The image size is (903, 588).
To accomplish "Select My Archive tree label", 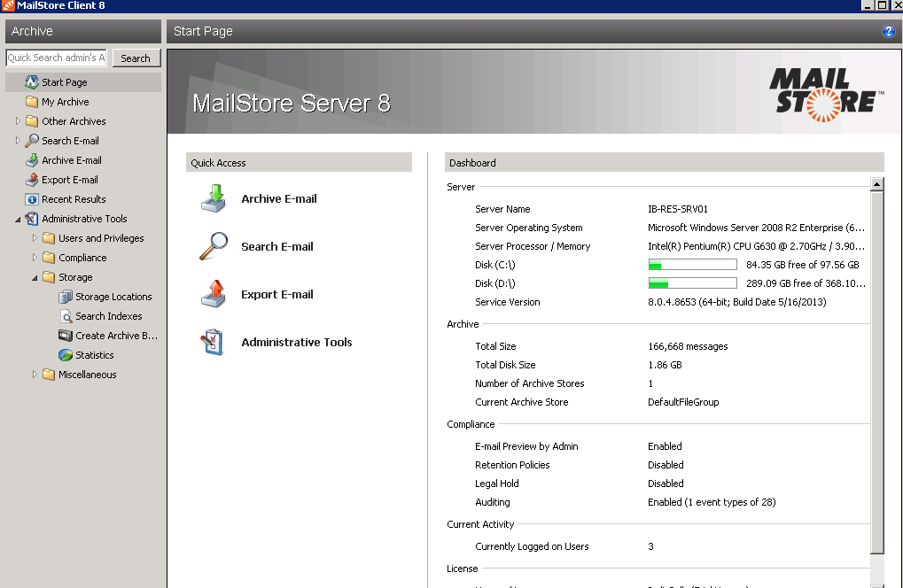I will pyautogui.click(x=65, y=102).
